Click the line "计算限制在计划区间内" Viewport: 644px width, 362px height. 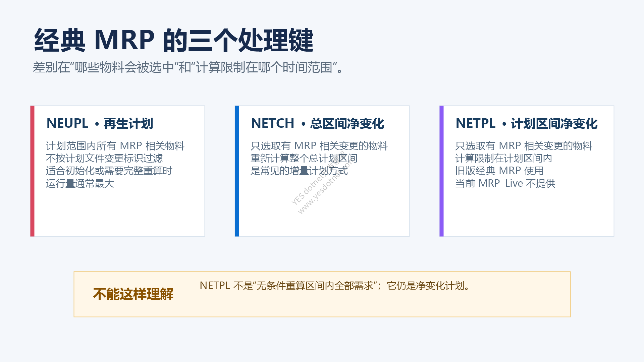pyautogui.click(x=503, y=158)
